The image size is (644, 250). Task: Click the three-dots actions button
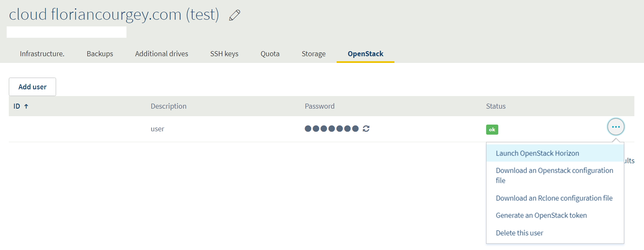click(x=616, y=127)
